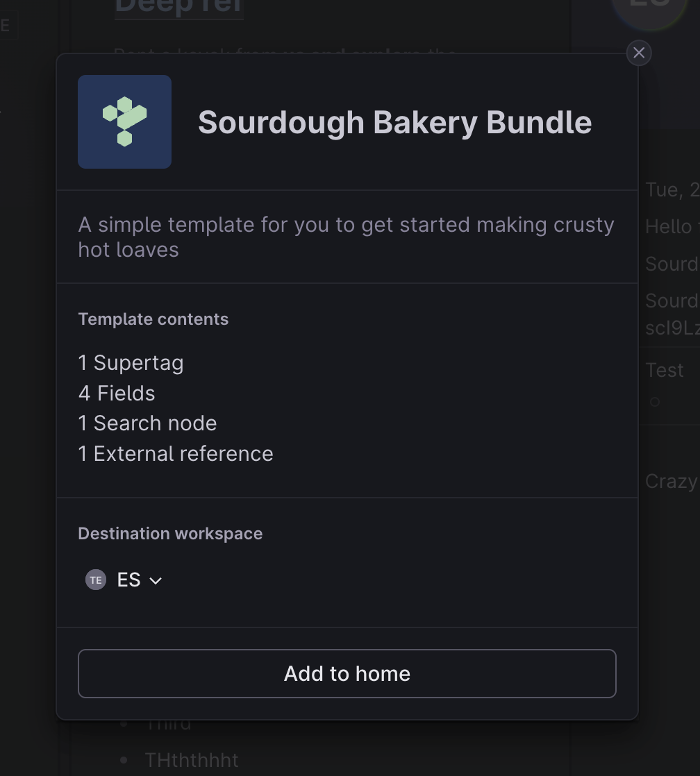Click the empty circle bullet under Test
700x776 pixels.
coord(654,402)
